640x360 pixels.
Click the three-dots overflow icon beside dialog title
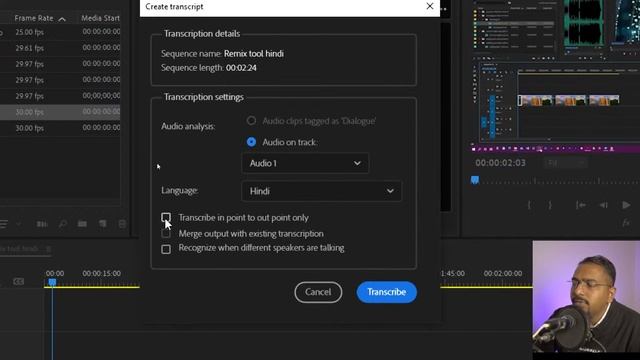click(444, 9)
